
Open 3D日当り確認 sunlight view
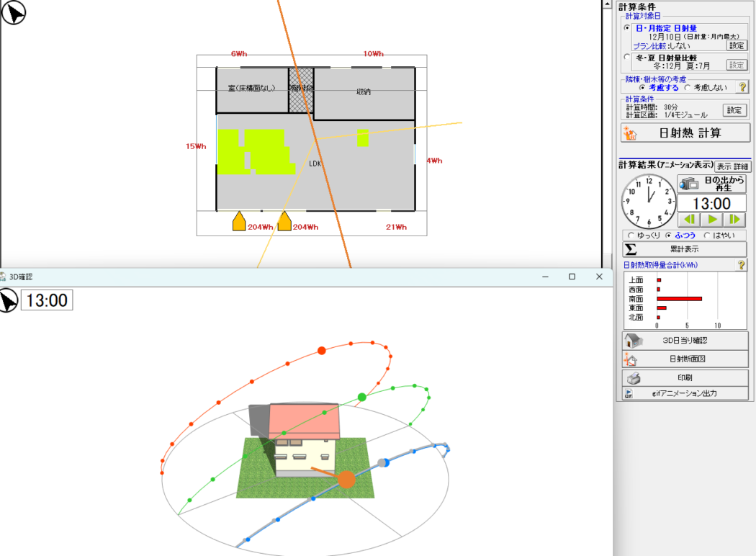click(685, 341)
